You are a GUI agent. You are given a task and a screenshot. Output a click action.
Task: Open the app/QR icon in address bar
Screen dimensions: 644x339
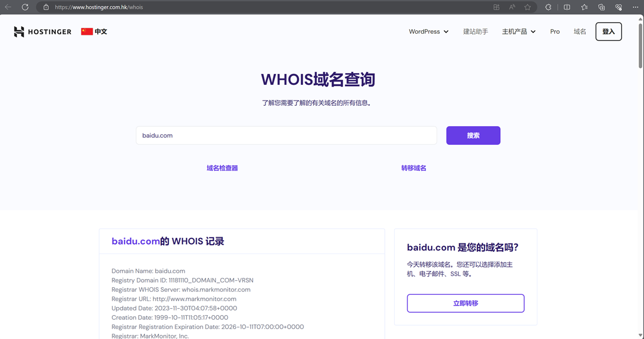pyautogui.click(x=497, y=7)
